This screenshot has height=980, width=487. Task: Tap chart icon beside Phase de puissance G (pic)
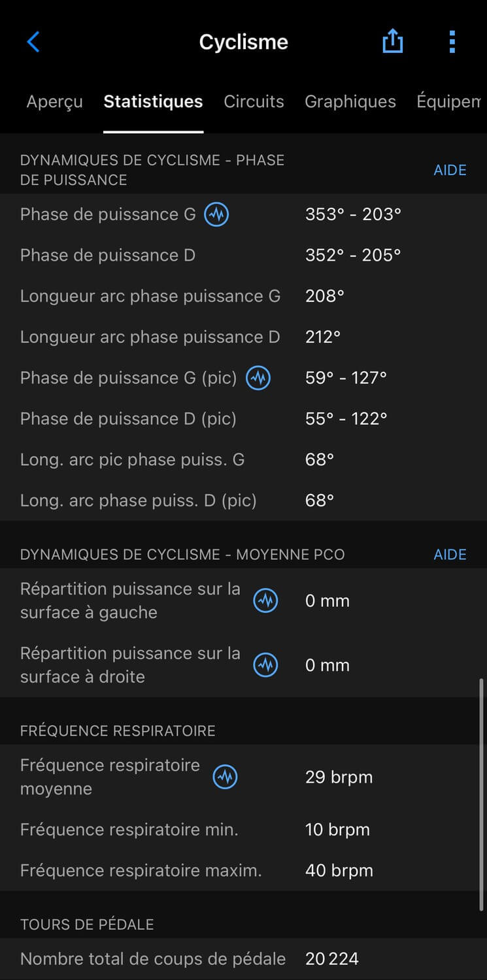[258, 378]
